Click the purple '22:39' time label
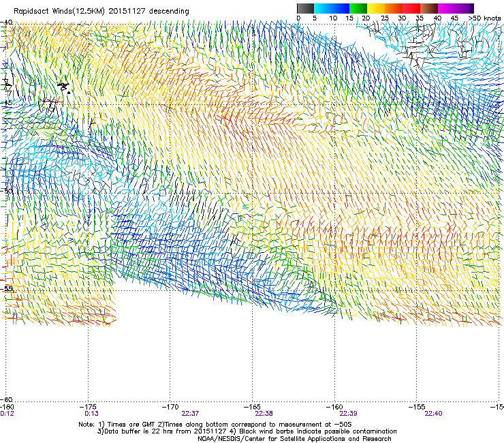 point(349,414)
